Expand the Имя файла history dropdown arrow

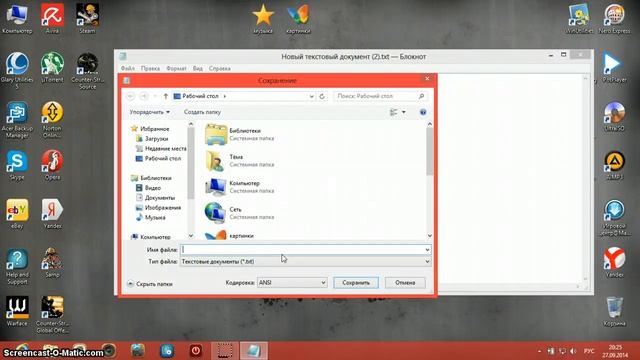point(427,249)
